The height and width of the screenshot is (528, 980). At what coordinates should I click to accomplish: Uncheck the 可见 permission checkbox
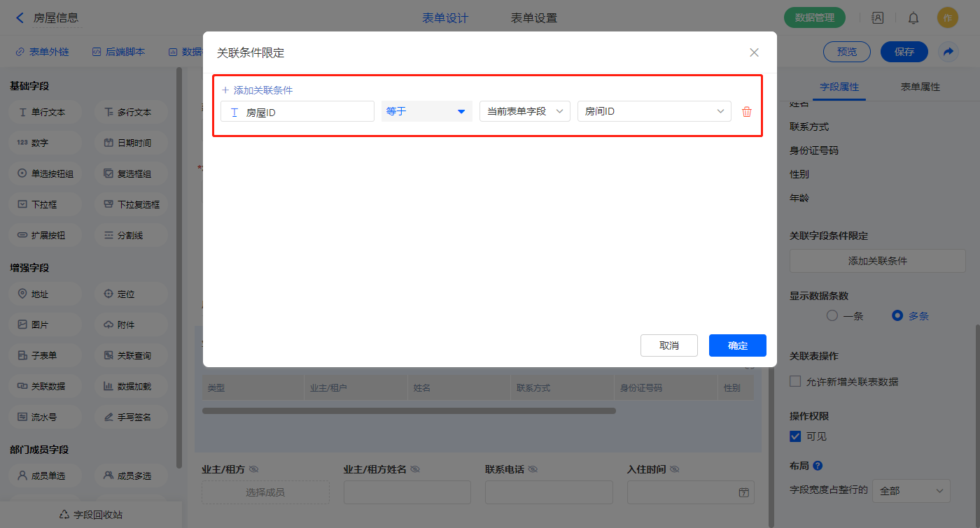pyautogui.click(x=795, y=436)
